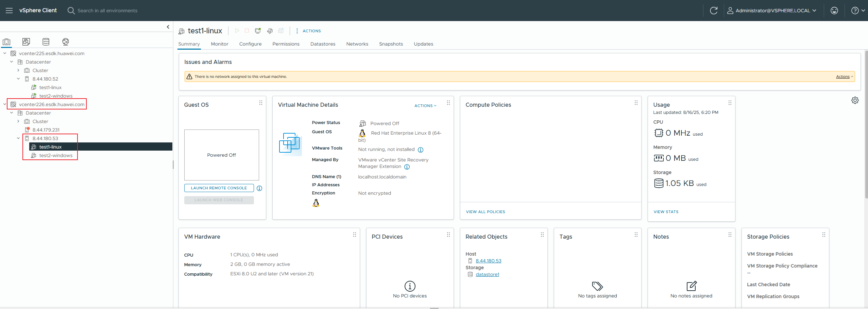Open Actions dropdown in alarm banner
The height and width of the screenshot is (309, 868).
point(845,76)
